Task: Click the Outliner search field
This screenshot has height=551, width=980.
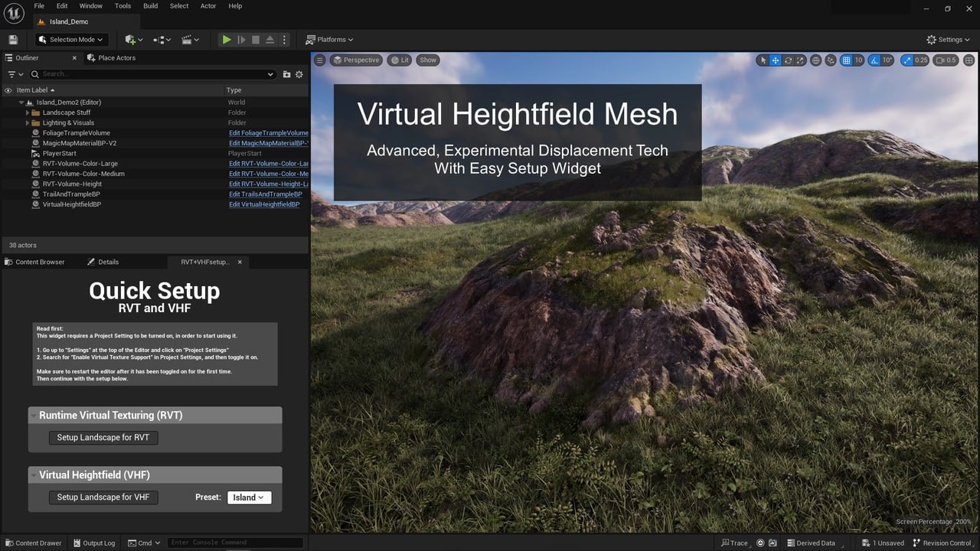Action: (153, 74)
